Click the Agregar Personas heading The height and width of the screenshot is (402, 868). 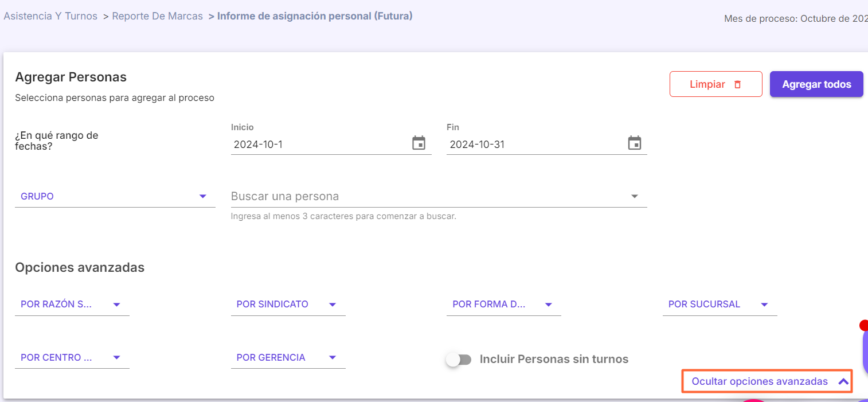pyautogui.click(x=71, y=77)
